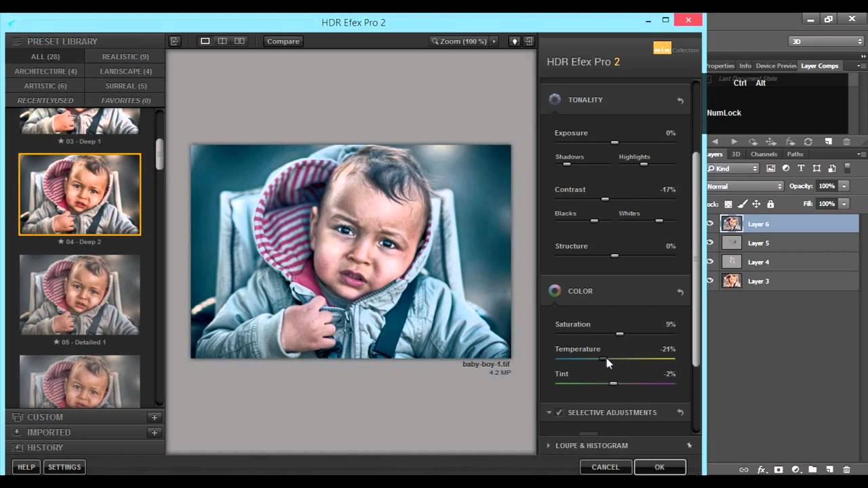
Task: Hide Layer 6 with eye icon
Action: tap(710, 224)
